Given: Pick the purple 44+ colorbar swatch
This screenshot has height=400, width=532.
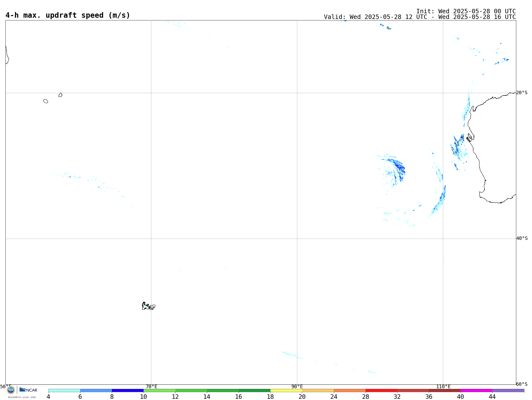Looking at the screenshot, I should [x=508, y=391].
